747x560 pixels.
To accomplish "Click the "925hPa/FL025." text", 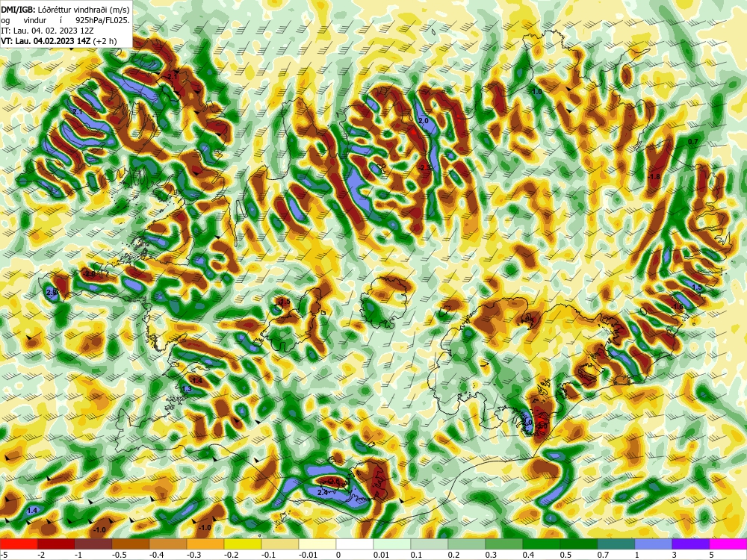I will click(101, 20).
